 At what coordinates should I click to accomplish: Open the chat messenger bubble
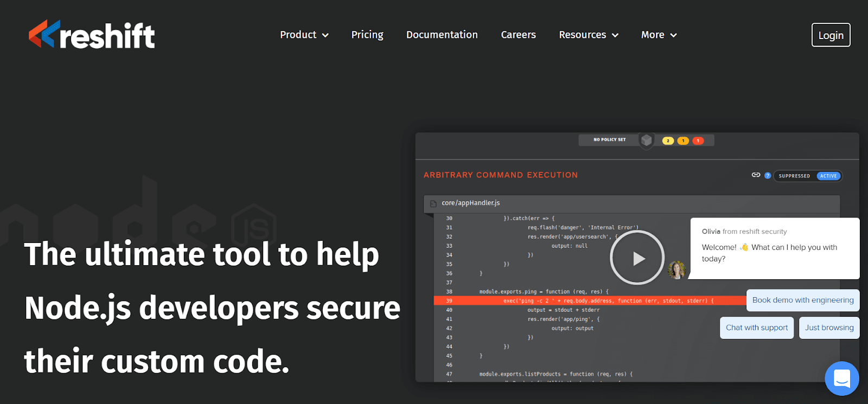pos(841,379)
